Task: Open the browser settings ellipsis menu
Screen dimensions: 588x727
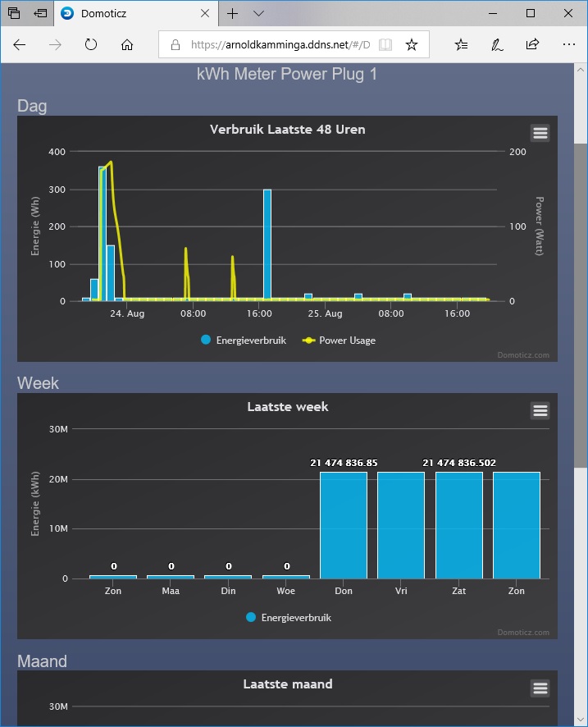Action: coord(568,44)
